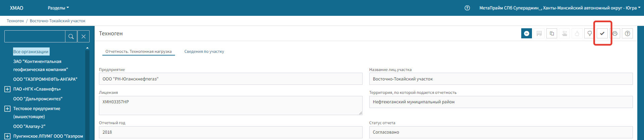Select ООО "Алатау-2" in organization tree
Screen dimensions: 644x140
click(x=29, y=127)
